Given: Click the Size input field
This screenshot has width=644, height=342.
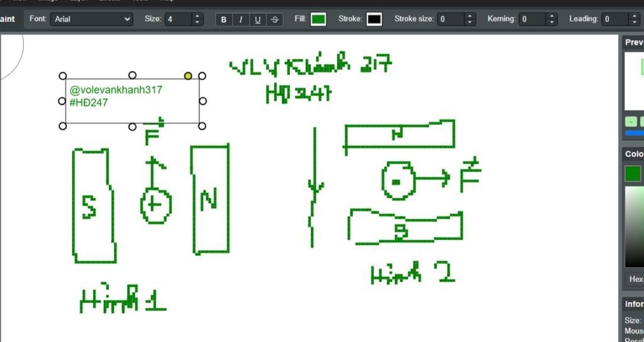Looking at the screenshot, I should coord(178,19).
